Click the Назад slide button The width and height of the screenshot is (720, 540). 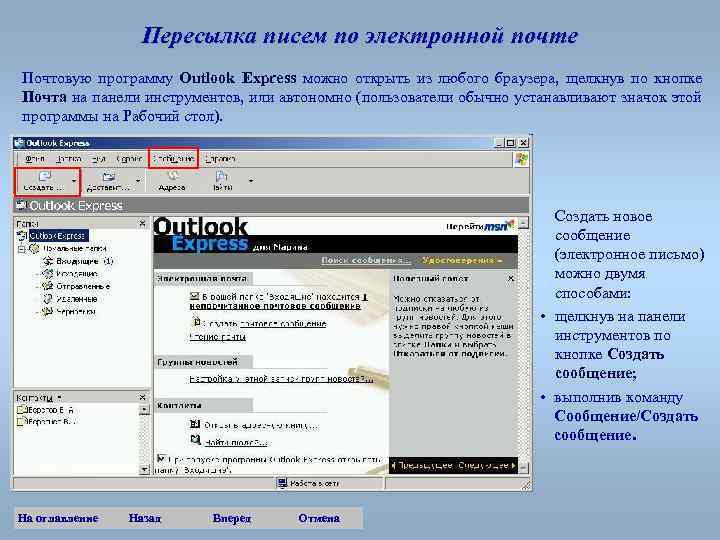coord(145,518)
